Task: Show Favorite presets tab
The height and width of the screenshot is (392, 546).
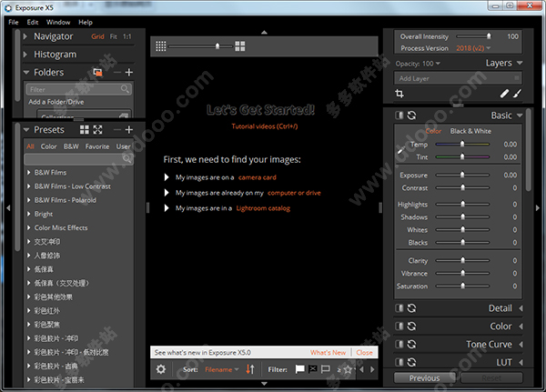Action: tap(97, 146)
